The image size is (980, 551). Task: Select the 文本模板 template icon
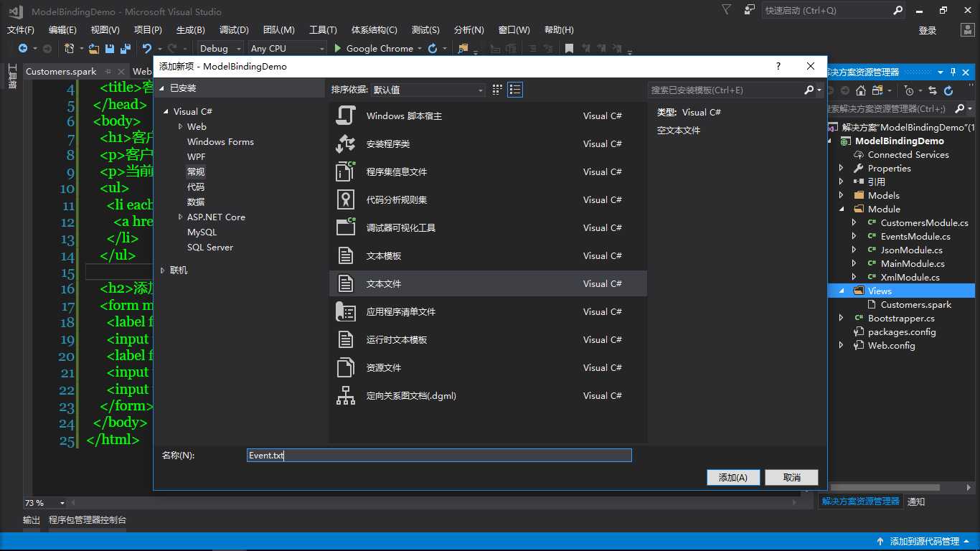click(x=346, y=255)
